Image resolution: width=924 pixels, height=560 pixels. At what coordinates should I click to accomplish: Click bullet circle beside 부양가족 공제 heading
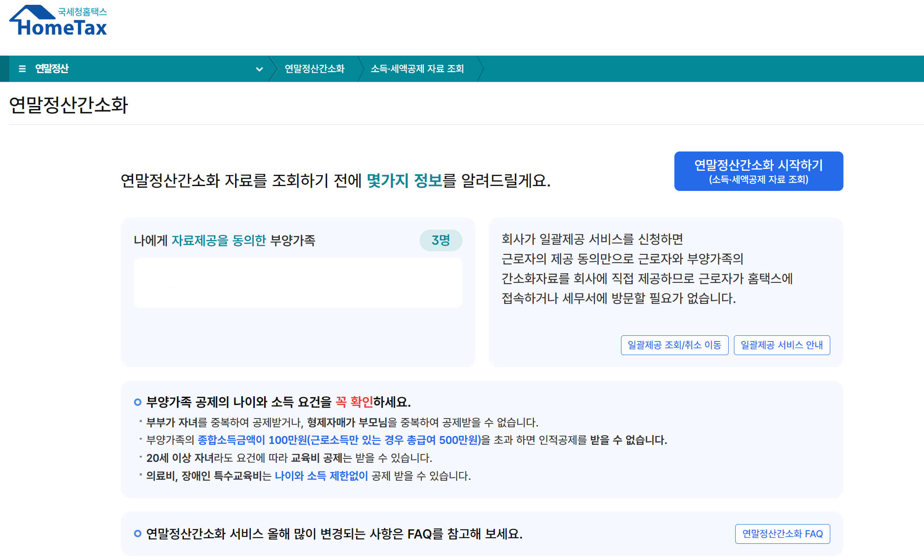(138, 402)
